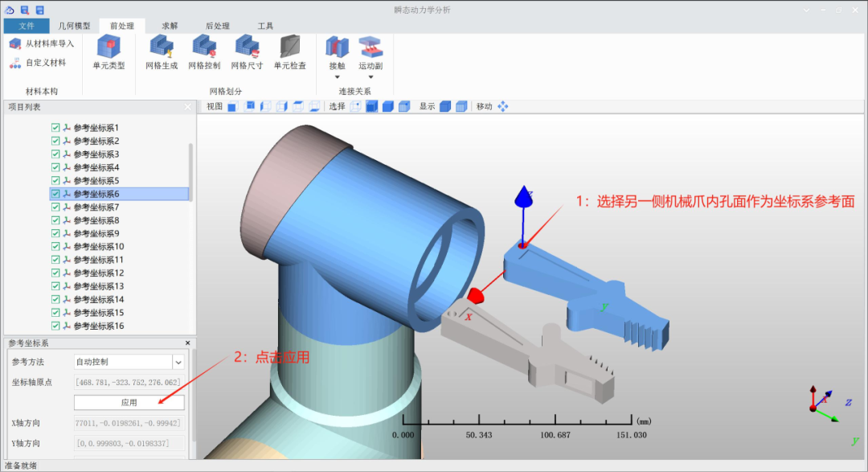
Task: Run 单元检查 element check
Action: click(x=289, y=53)
